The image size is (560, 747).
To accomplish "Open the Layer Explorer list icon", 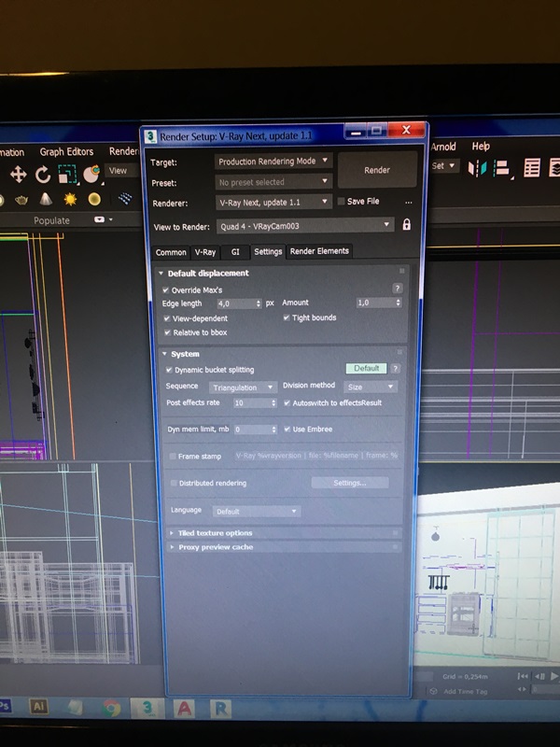I will (532, 168).
